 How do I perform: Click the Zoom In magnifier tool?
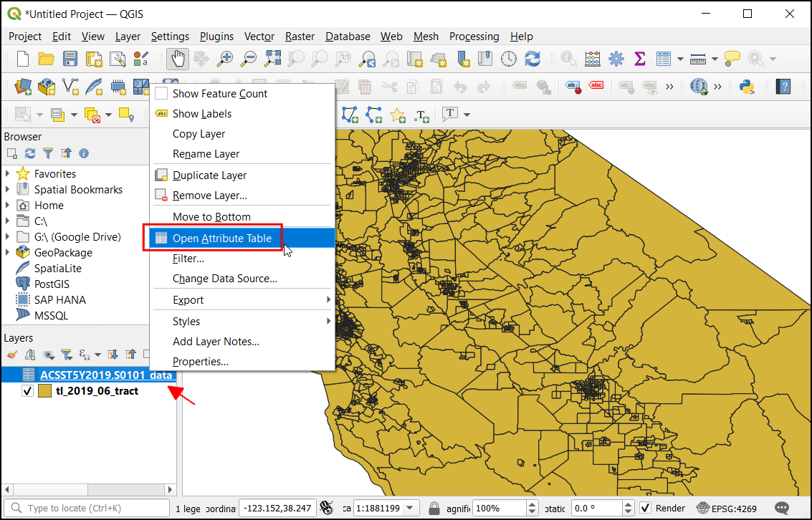225,59
